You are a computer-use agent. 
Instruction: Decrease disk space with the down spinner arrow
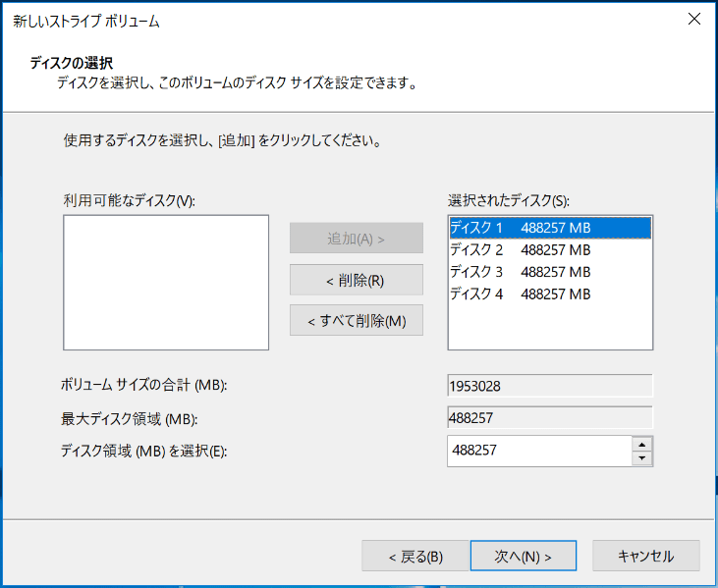pyautogui.click(x=642, y=458)
